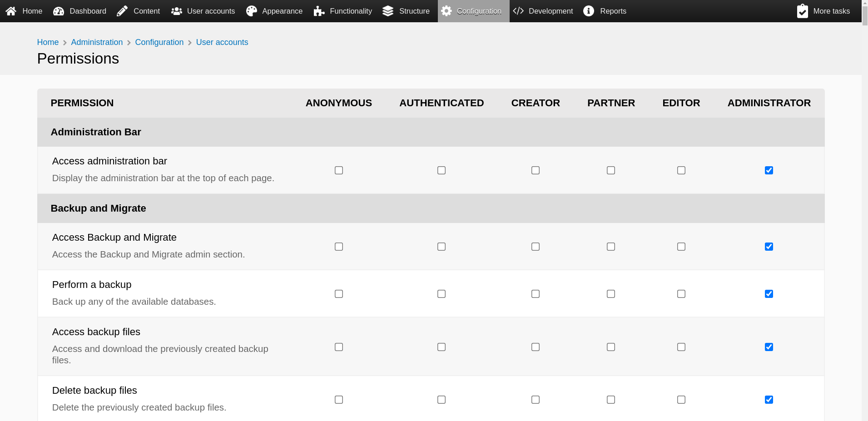Uncheck Access backup files for Administrator
This screenshot has width=868, height=421.
pos(769,347)
